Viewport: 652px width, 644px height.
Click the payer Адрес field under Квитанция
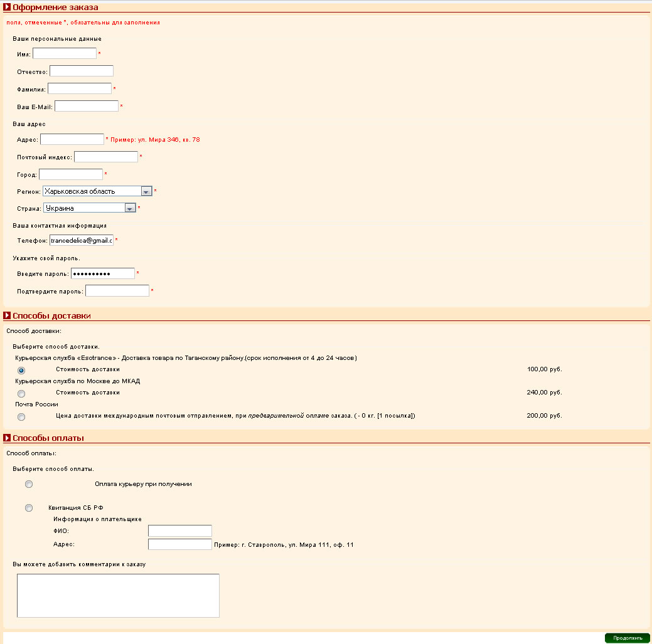(180, 544)
